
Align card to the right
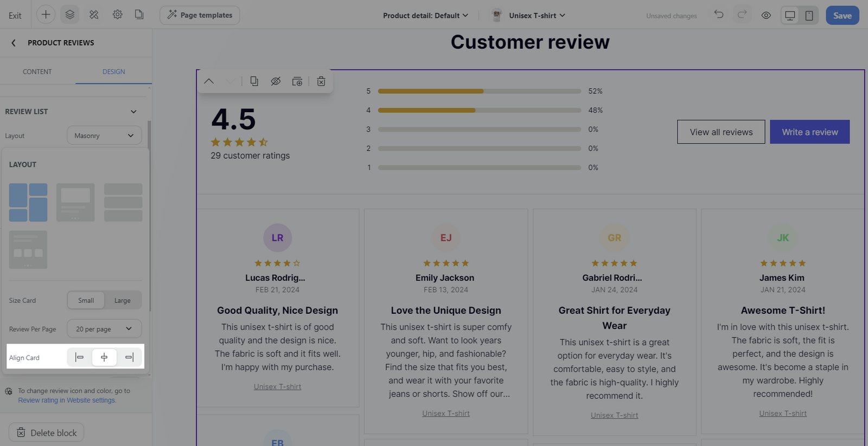coord(129,357)
